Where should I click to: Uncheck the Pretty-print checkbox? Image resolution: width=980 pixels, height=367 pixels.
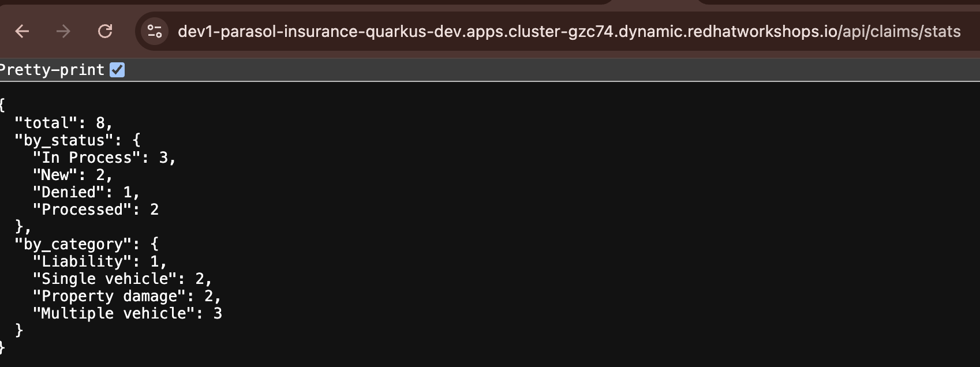tap(117, 70)
